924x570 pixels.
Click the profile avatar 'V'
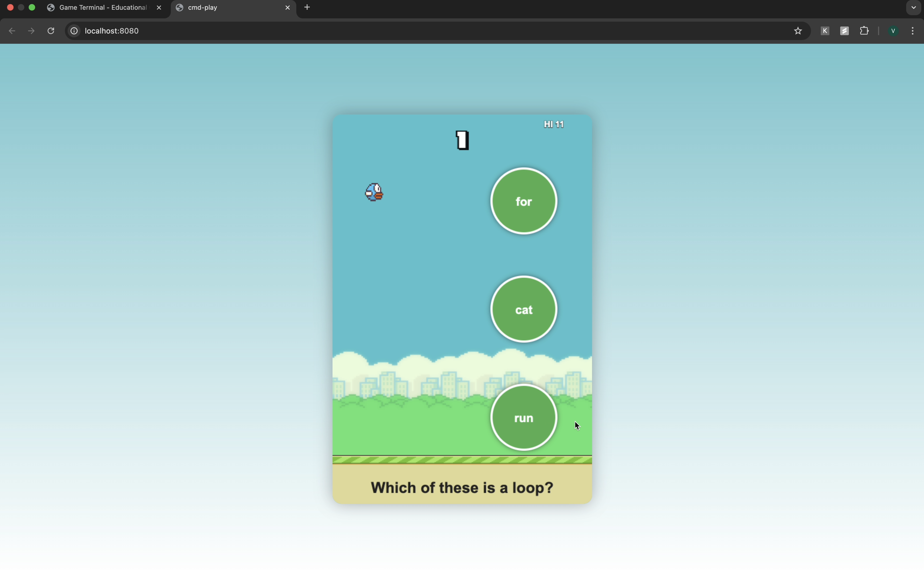click(x=893, y=31)
